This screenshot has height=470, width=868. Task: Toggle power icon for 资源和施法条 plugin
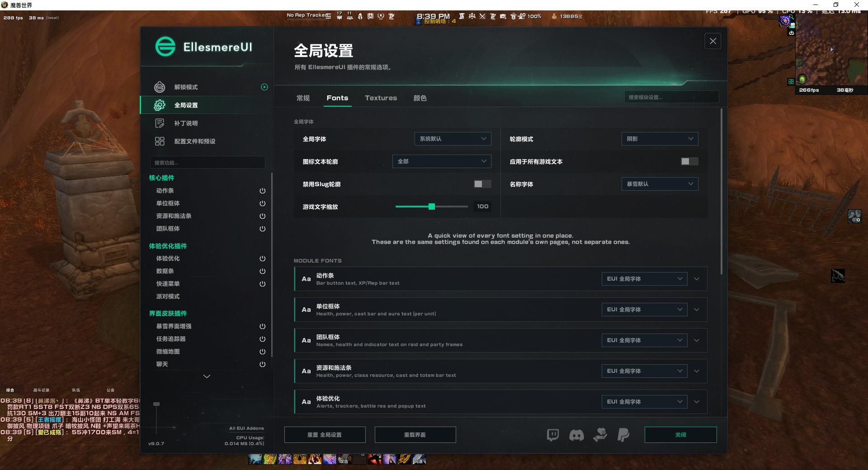pyautogui.click(x=262, y=216)
